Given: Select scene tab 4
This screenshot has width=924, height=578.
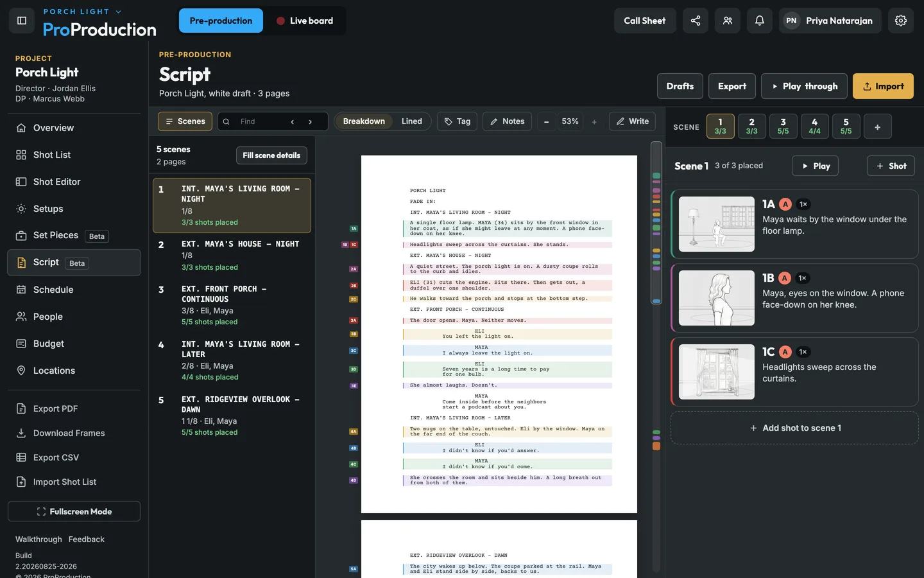Looking at the screenshot, I should 814,127.
